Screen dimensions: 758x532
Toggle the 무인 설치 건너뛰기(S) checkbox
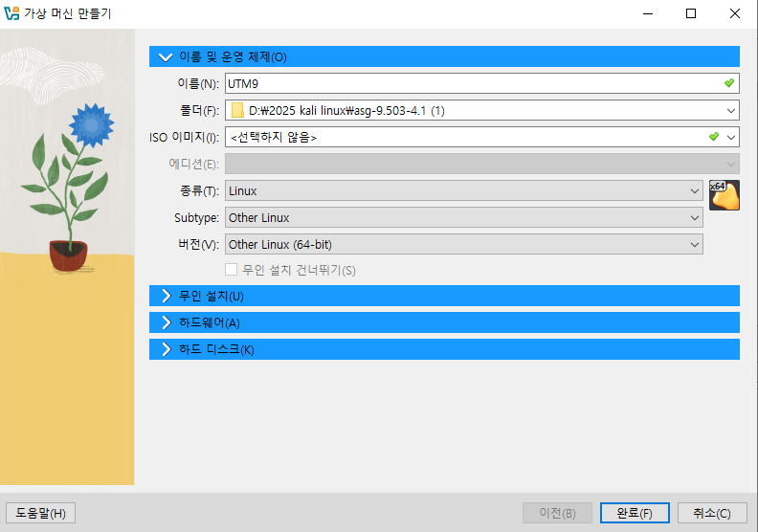[x=231, y=269]
